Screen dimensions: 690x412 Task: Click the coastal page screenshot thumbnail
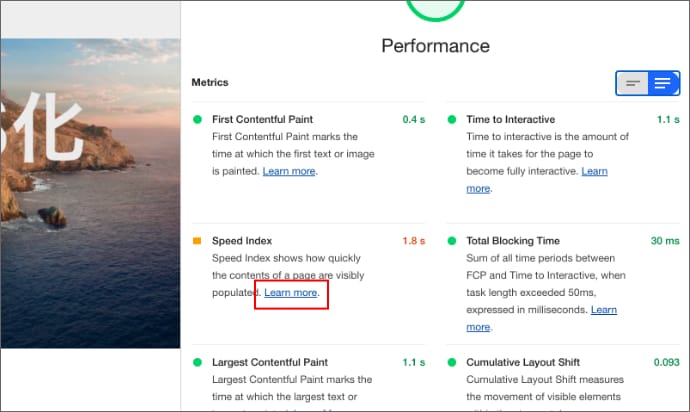(x=90, y=190)
